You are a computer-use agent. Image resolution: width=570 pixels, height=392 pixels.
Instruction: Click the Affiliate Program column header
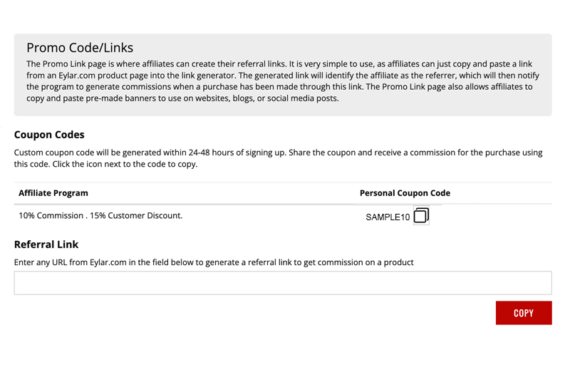tap(53, 193)
